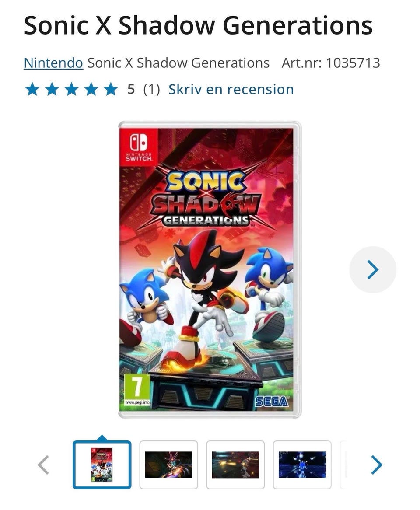
Task: Click the first rating star
Action: [x=32, y=89]
